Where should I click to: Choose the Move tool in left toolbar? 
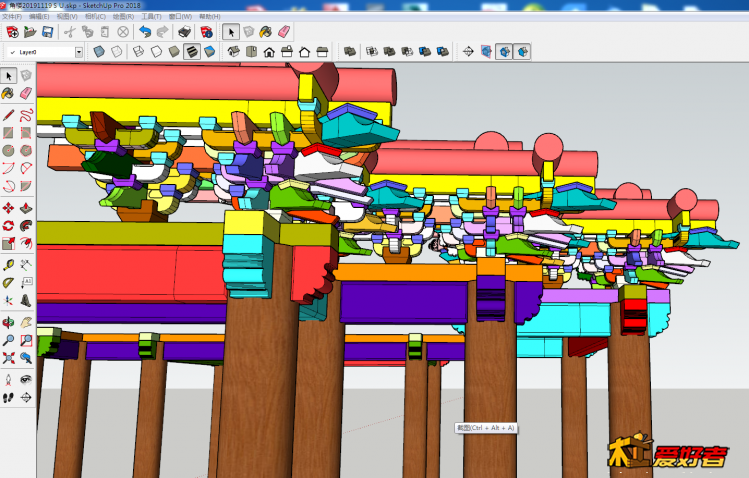tap(8, 208)
